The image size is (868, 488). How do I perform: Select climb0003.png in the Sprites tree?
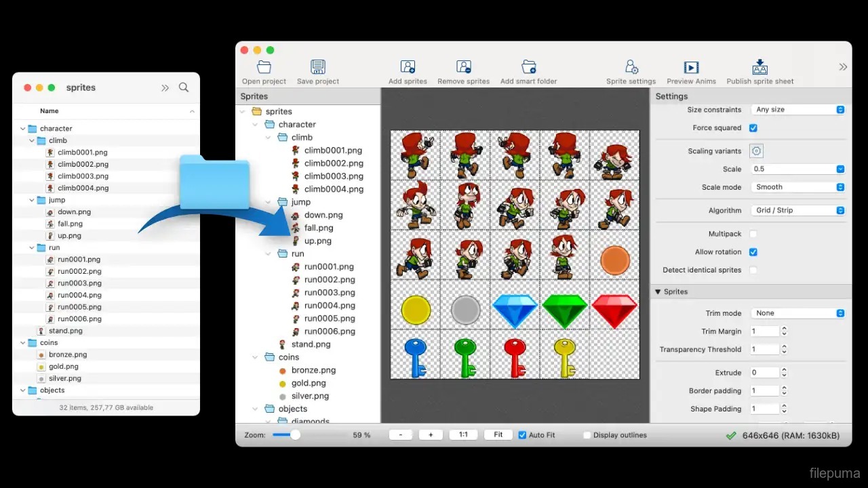click(333, 176)
